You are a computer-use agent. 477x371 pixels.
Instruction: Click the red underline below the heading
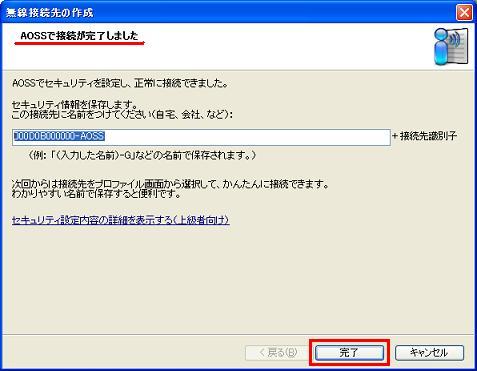pyautogui.click(x=79, y=43)
